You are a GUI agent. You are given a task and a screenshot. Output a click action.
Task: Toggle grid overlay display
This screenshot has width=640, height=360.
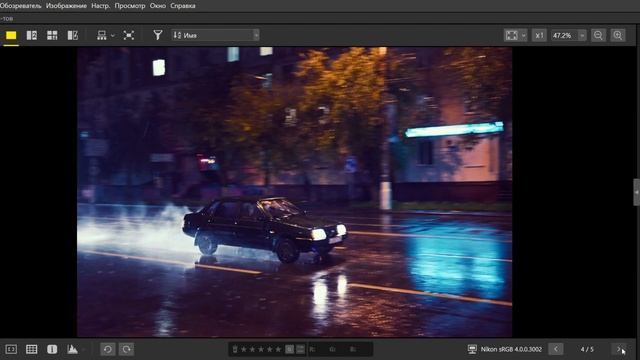(31, 349)
